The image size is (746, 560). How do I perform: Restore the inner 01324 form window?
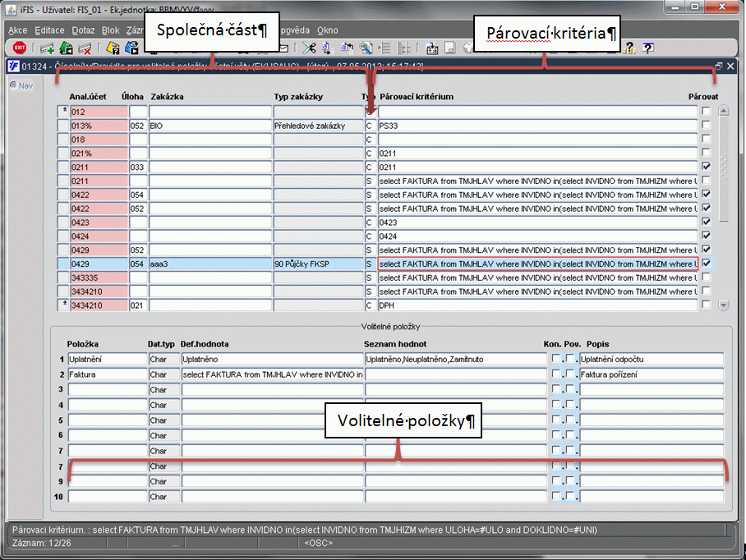coord(718,66)
